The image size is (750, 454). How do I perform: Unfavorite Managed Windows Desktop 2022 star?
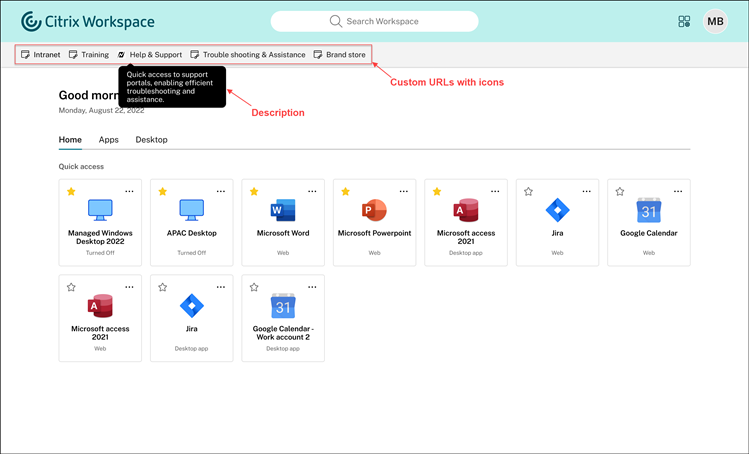[71, 192]
